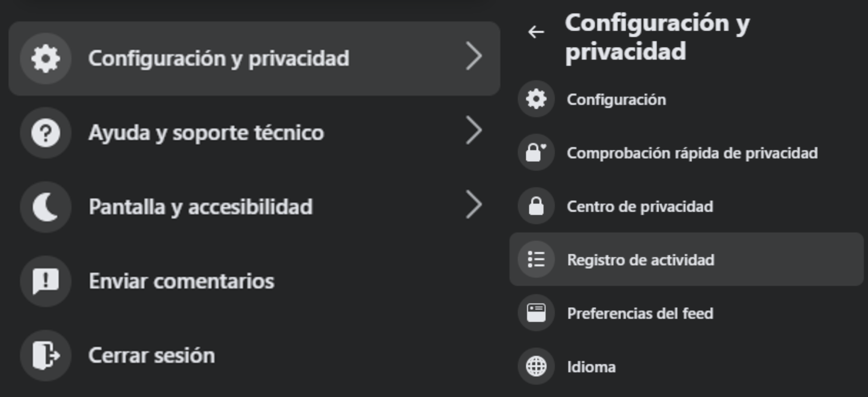Viewport: 868px width, 397px height.
Task: Expand Configuración y privacidad via its chevron
Action: [475, 57]
